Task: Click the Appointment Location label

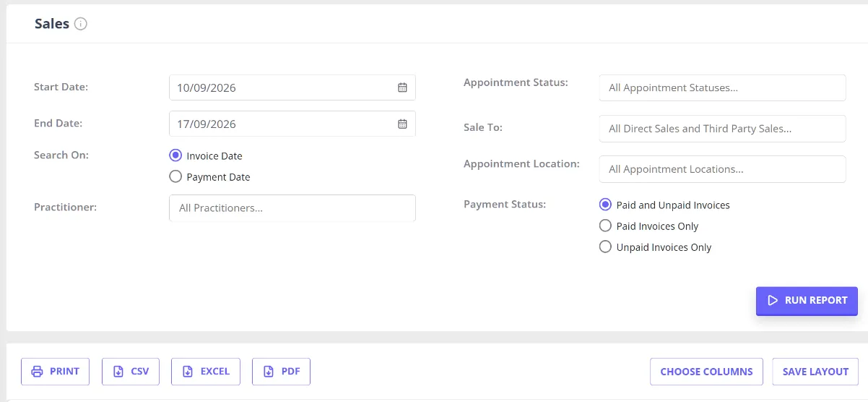Action: tap(521, 163)
